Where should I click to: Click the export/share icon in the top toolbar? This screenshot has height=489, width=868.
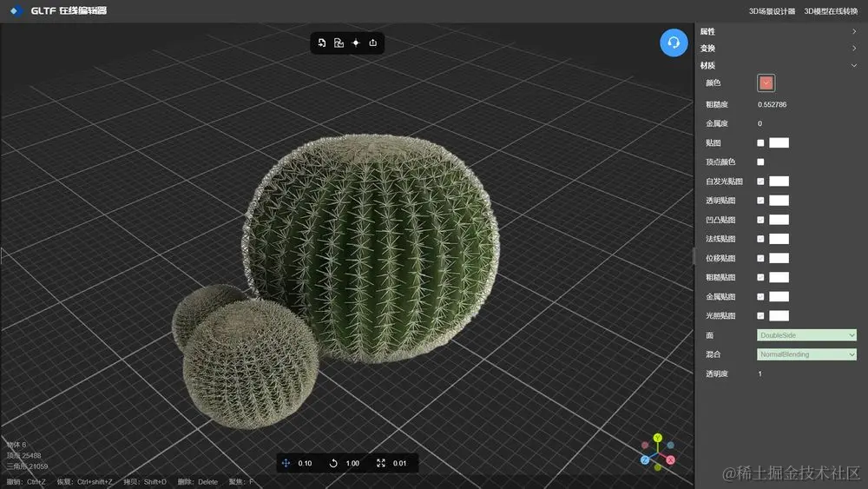[373, 43]
